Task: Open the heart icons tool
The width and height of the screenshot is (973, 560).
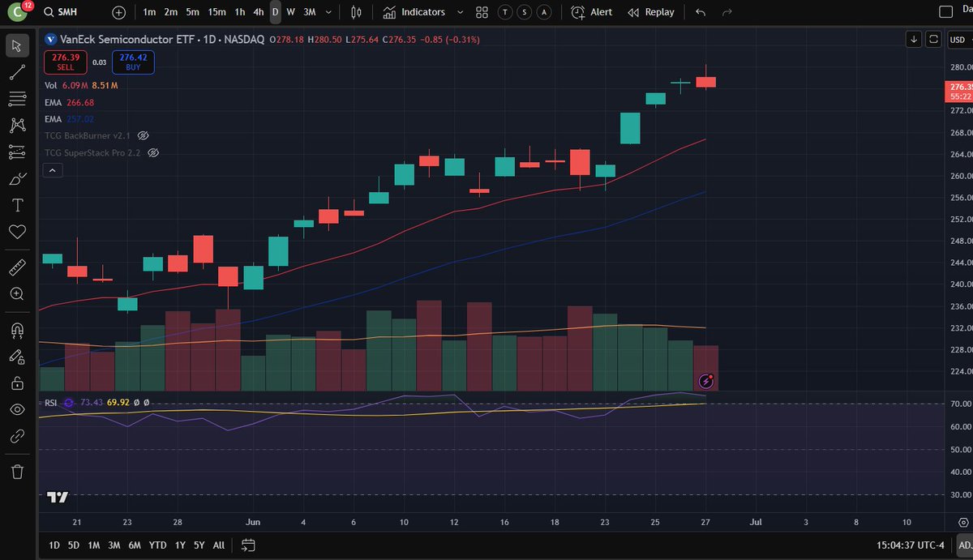Action: tap(17, 232)
